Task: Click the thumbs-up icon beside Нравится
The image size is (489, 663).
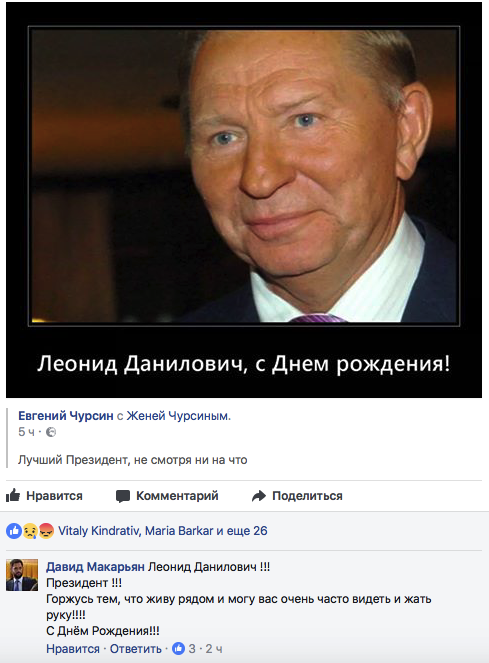Action: pos(13,495)
